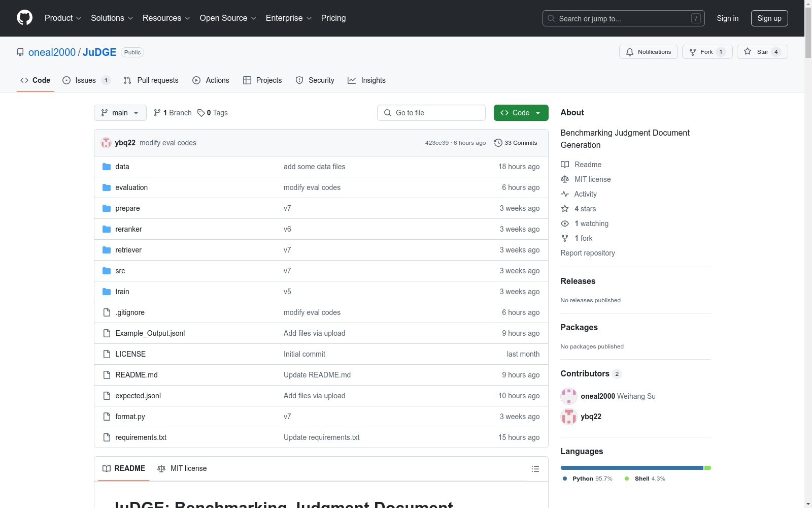Click the tag icon next to Tags
The width and height of the screenshot is (812, 508).
201,113
